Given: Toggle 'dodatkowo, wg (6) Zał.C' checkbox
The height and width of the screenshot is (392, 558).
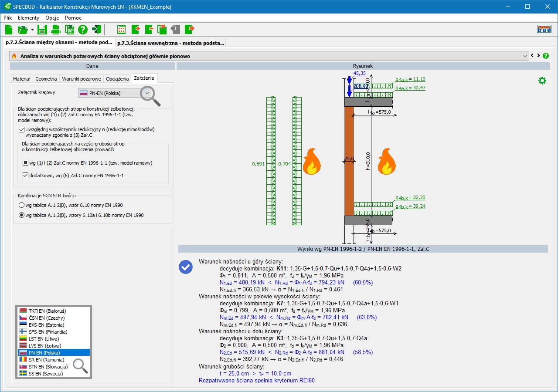Looking at the screenshot, I should pyautogui.click(x=25, y=176).
